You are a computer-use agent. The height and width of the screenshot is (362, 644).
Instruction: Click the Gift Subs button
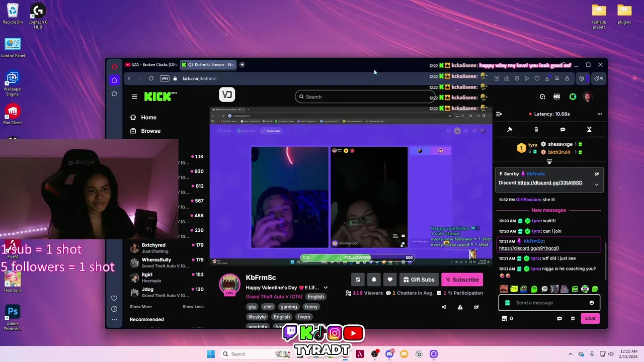(x=419, y=280)
